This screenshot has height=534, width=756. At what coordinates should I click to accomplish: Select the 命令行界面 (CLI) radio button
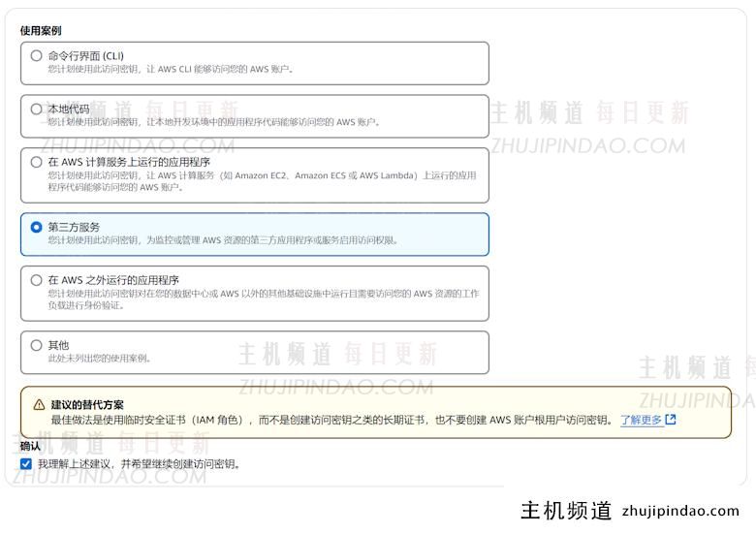(36, 55)
